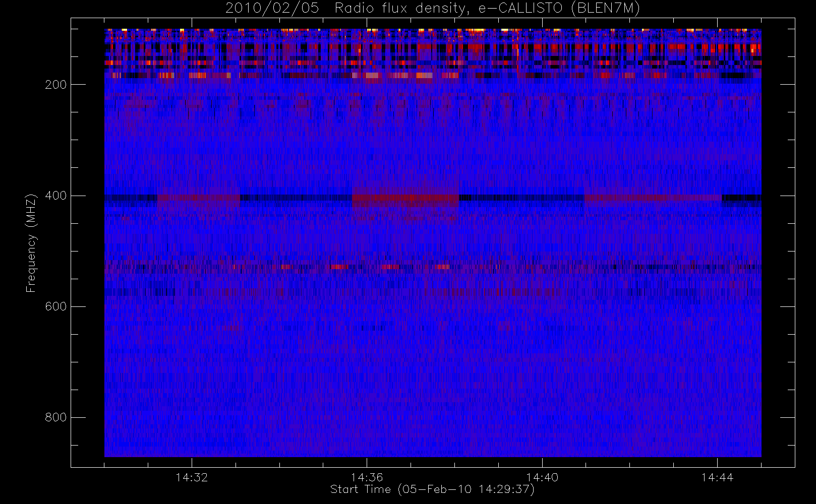
Task: Click the 400 frequency tick label
Action: [x=55, y=196]
